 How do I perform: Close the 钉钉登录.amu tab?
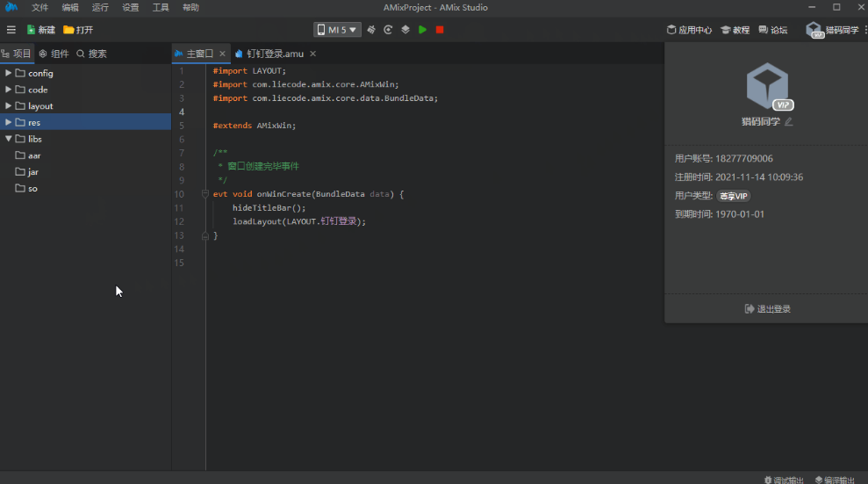(312, 54)
